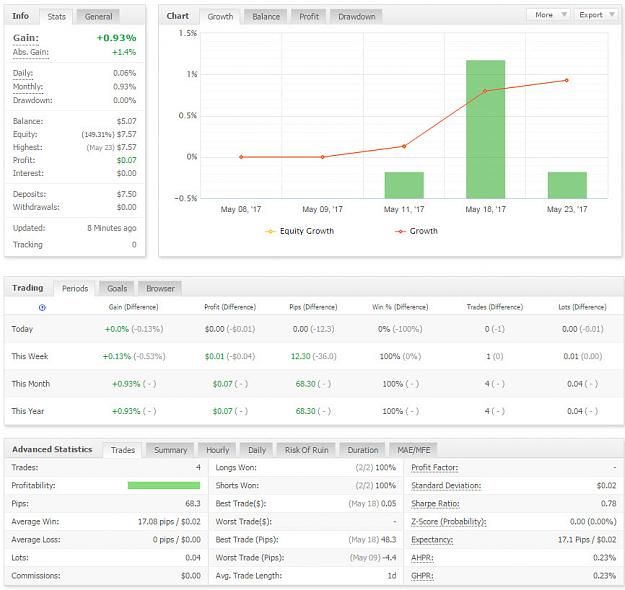Show the Drawdown chart tab

pyautogui.click(x=357, y=17)
